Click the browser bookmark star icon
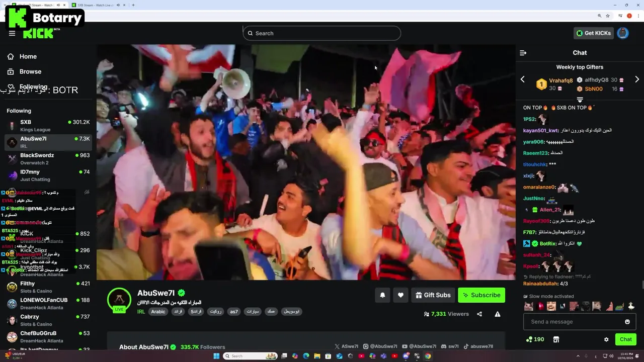This screenshot has width=644, height=362. pyautogui.click(x=608, y=16)
